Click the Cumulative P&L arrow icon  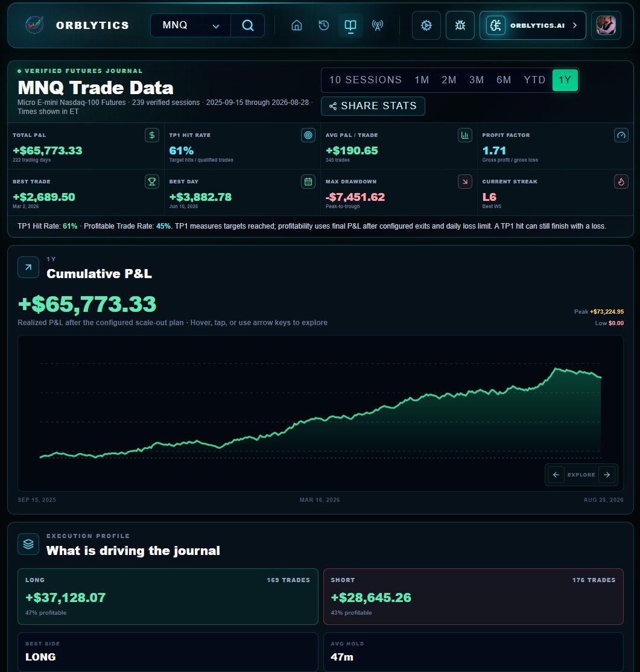click(28, 267)
